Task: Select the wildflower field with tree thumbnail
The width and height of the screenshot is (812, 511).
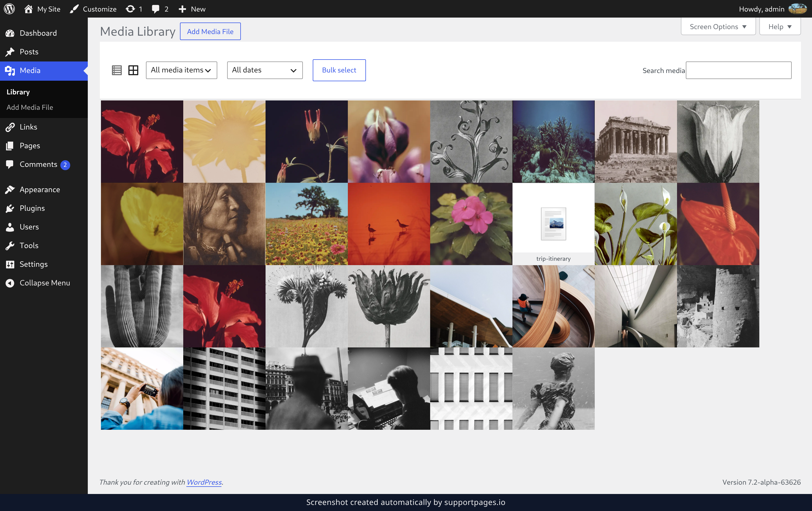Action: click(x=306, y=224)
